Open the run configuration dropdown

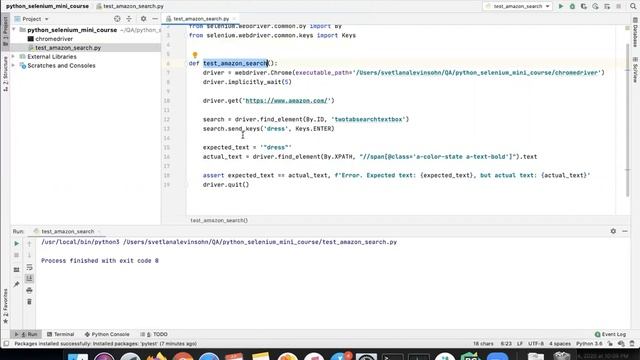(x=518, y=6)
